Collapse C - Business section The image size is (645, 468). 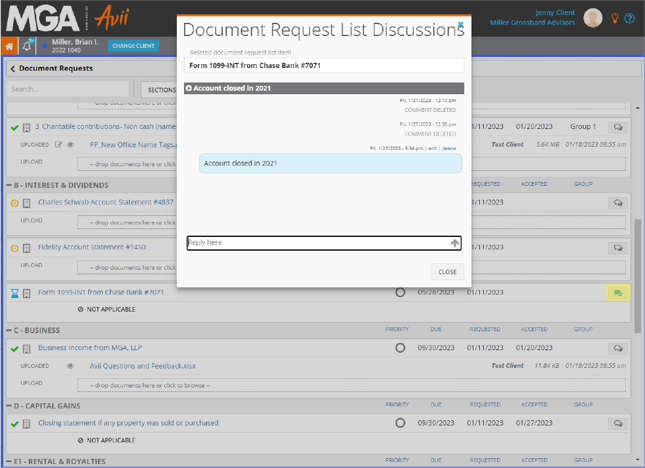point(9,331)
